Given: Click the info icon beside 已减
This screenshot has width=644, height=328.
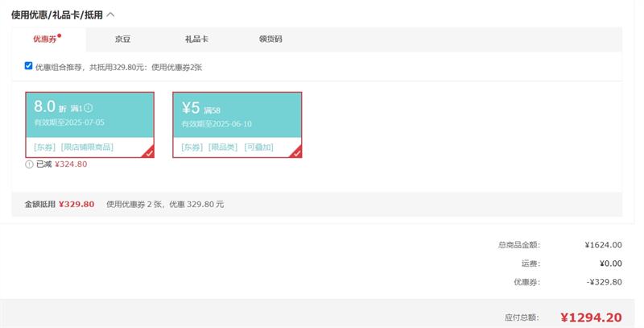Looking at the screenshot, I should (29, 164).
